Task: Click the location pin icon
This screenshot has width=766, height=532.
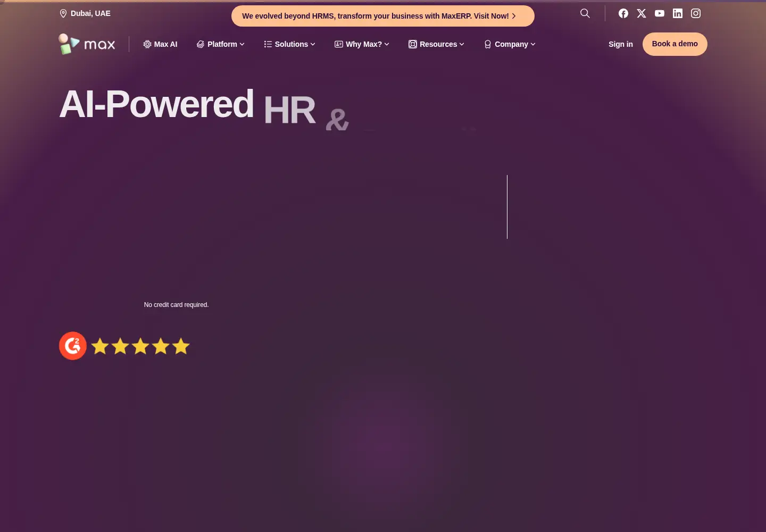Action: (x=63, y=13)
